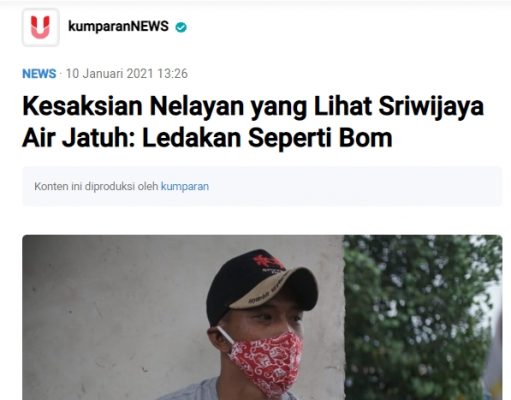The height and width of the screenshot is (400, 511).
Task: Click the red emblem on the cap
Action: [x=267, y=261]
